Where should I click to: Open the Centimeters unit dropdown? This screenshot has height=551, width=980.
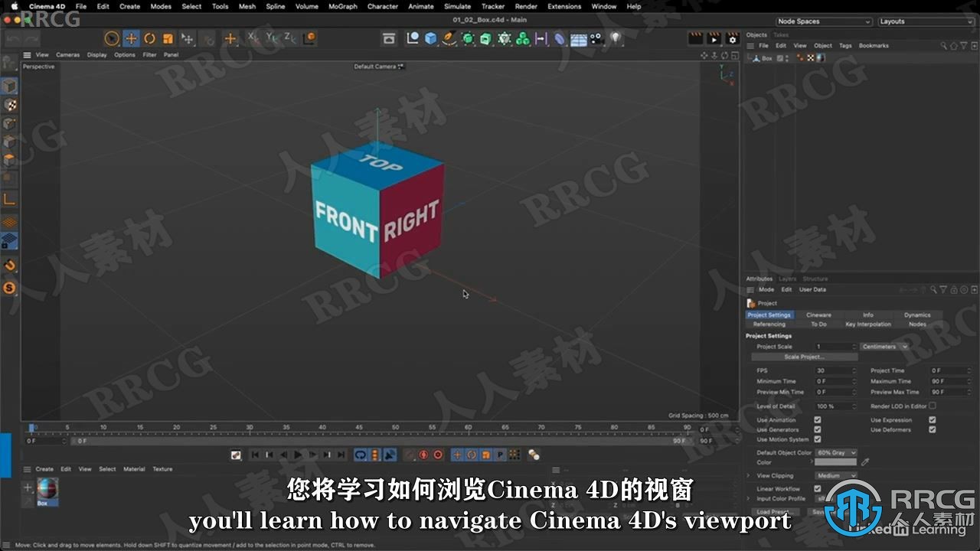(884, 347)
